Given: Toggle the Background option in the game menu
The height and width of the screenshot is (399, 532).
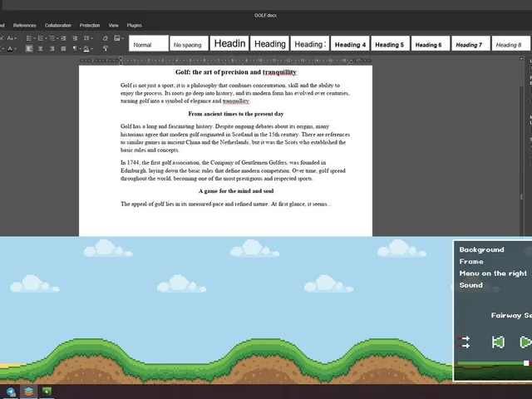Looking at the screenshot, I should [481, 249].
